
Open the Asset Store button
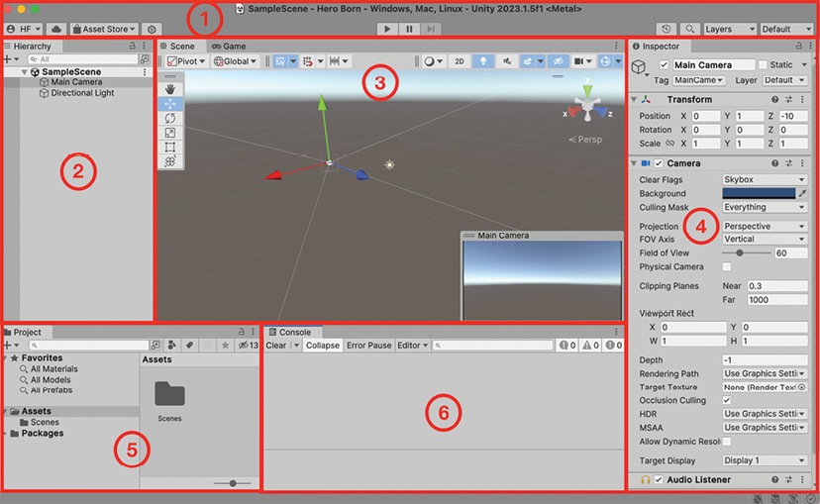pyautogui.click(x=104, y=30)
